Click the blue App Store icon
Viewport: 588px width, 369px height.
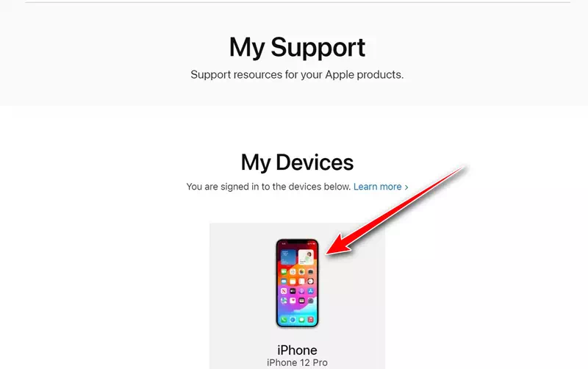point(310,291)
